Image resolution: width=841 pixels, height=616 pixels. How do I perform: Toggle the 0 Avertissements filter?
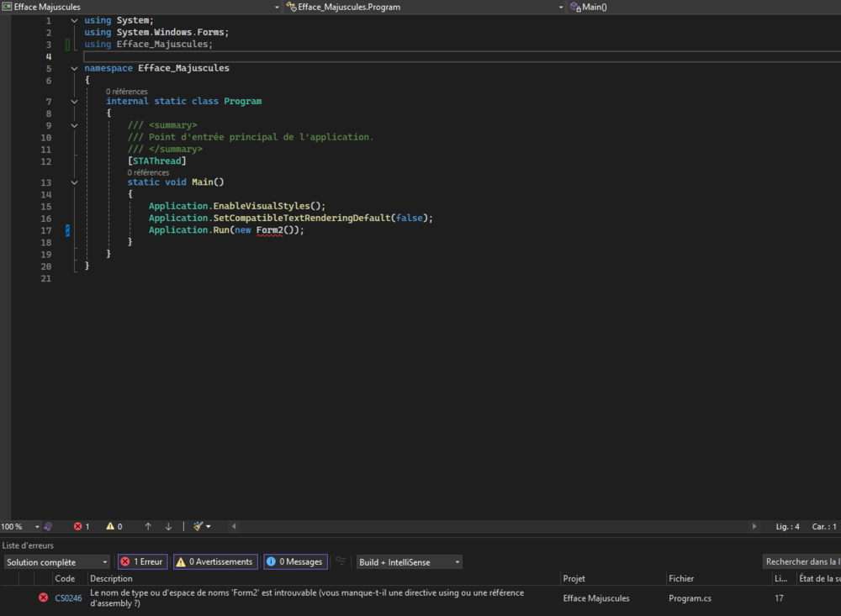(x=214, y=562)
